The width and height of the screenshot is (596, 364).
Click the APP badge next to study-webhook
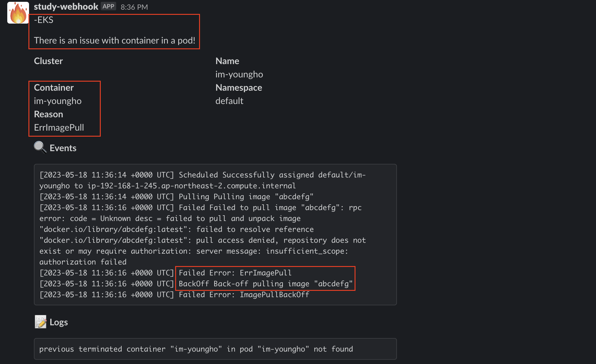(108, 6)
